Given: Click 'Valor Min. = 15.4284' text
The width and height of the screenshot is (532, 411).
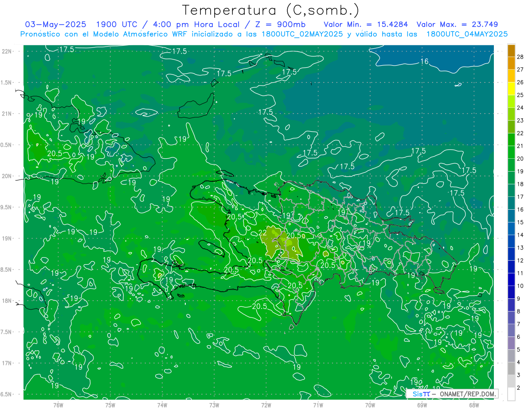Looking at the screenshot, I should point(366,24).
